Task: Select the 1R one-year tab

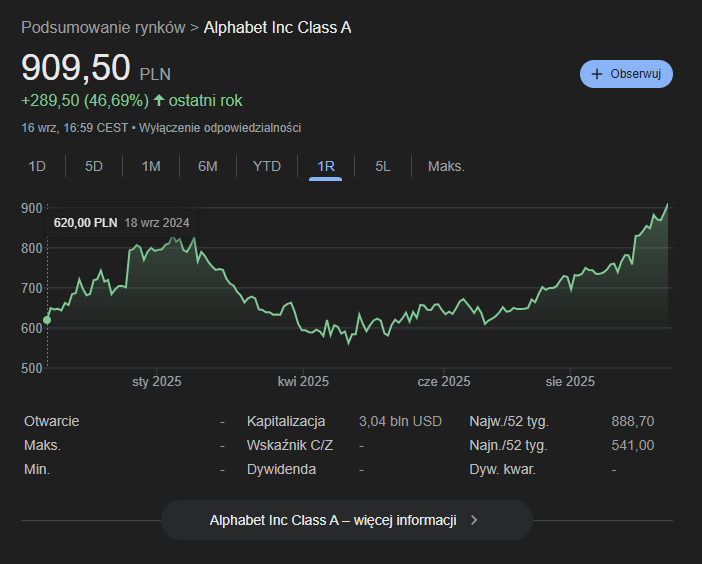Action: (x=326, y=166)
